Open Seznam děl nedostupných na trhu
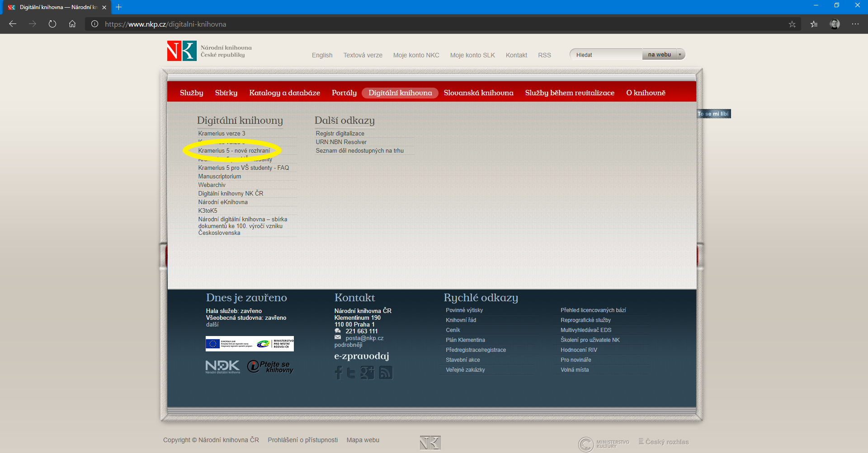868x453 pixels. [x=359, y=151]
